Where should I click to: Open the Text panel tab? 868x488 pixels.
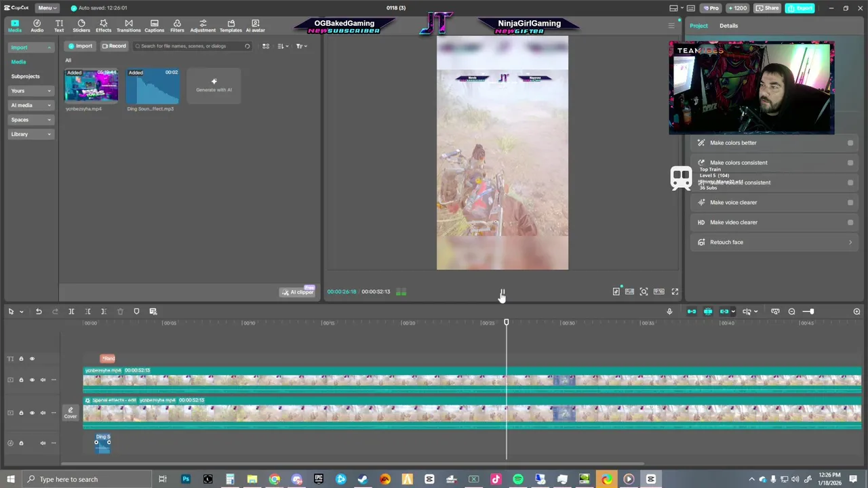pos(59,26)
